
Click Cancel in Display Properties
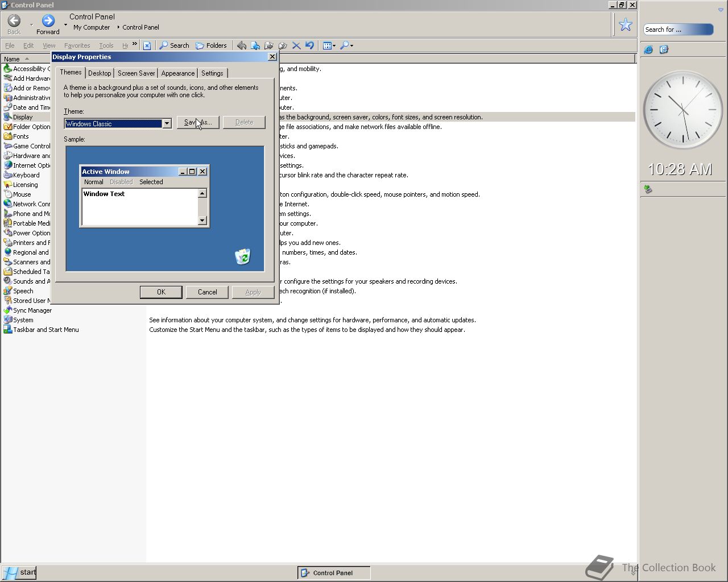click(207, 292)
